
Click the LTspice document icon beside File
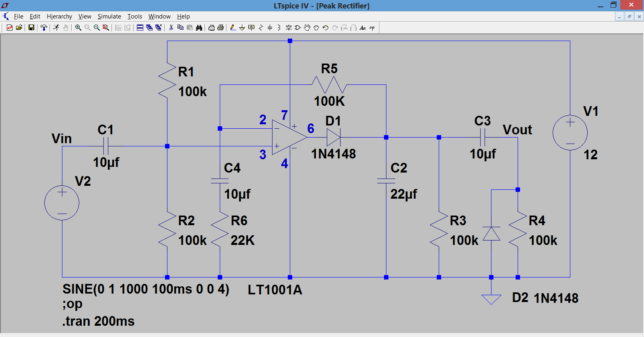[6, 16]
